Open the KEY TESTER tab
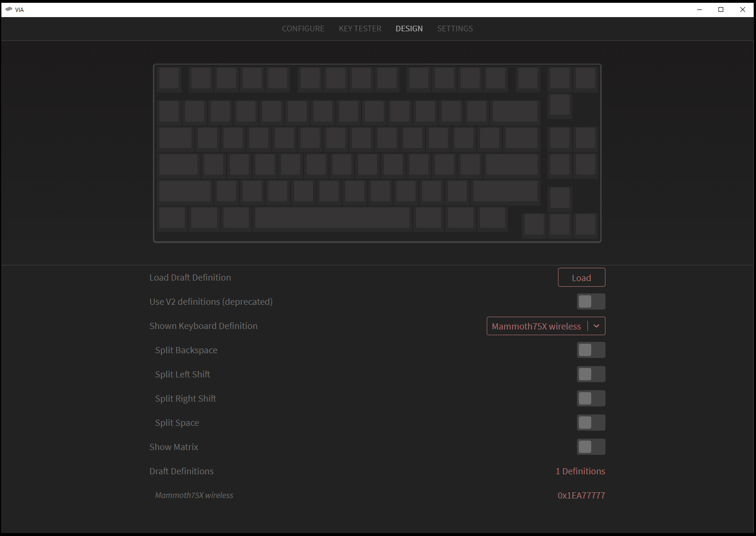This screenshot has height=536, width=756. (360, 28)
